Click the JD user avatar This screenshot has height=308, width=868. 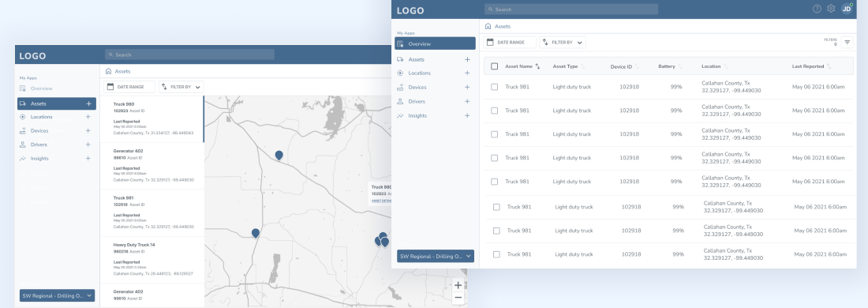click(x=847, y=9)
